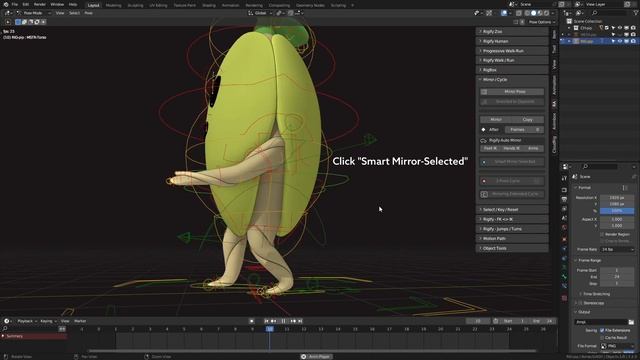Toggle the Hands IK option
The width and height of the screenshot is (640, 360).
[x=511, y=149]
